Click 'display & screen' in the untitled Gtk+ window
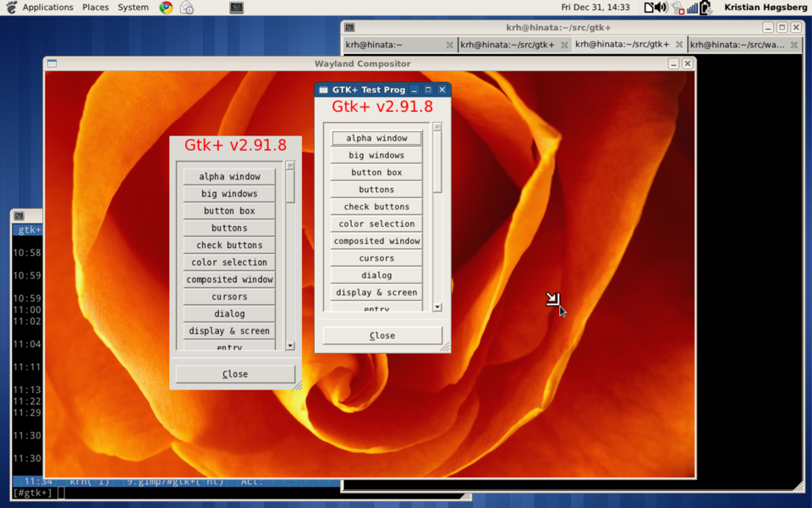The width and height of the screenshot is (812, 508). (229, 331)
